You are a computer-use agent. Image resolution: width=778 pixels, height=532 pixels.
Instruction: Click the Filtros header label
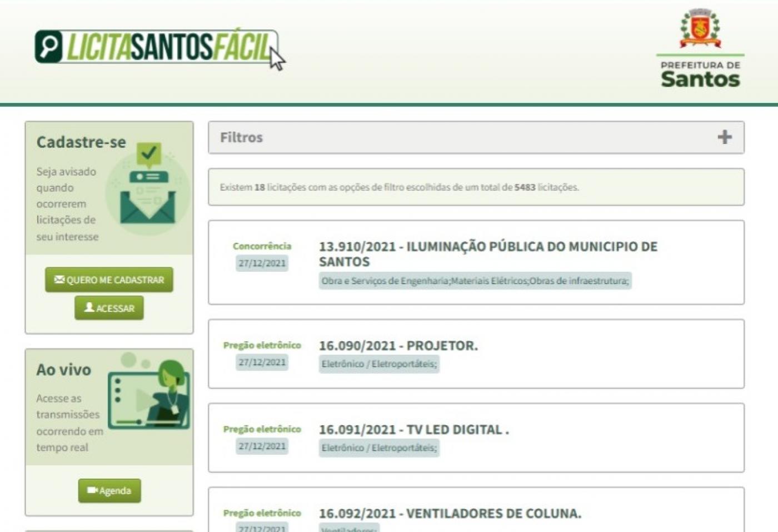tap(241, 137)
